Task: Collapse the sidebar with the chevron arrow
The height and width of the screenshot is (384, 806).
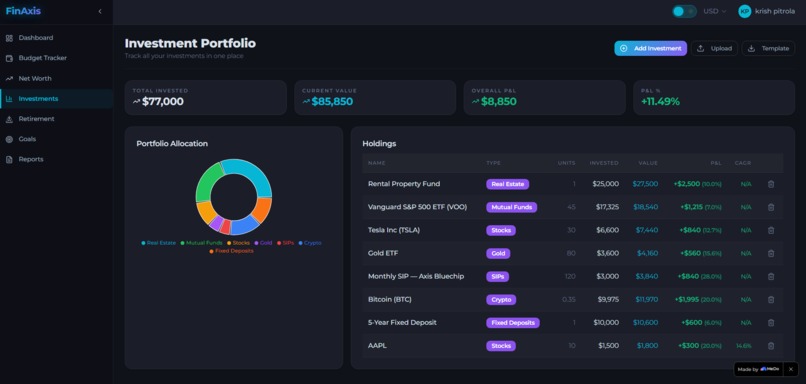Action: [x=100, y=11]
